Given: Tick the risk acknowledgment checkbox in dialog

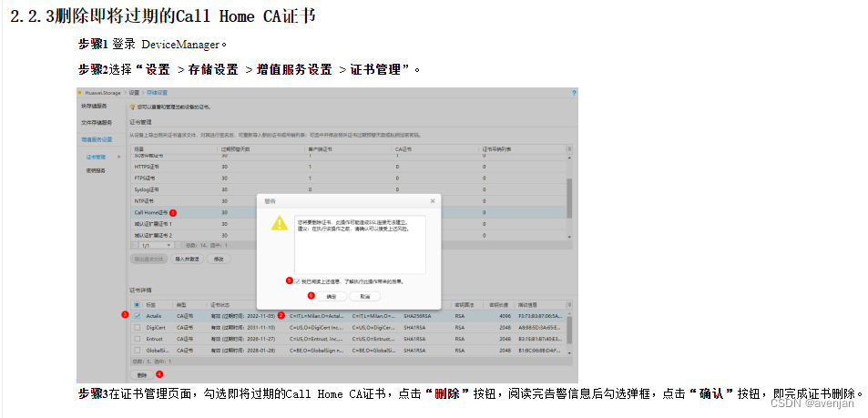Looking at the screenshot, I should pos(297,280).
